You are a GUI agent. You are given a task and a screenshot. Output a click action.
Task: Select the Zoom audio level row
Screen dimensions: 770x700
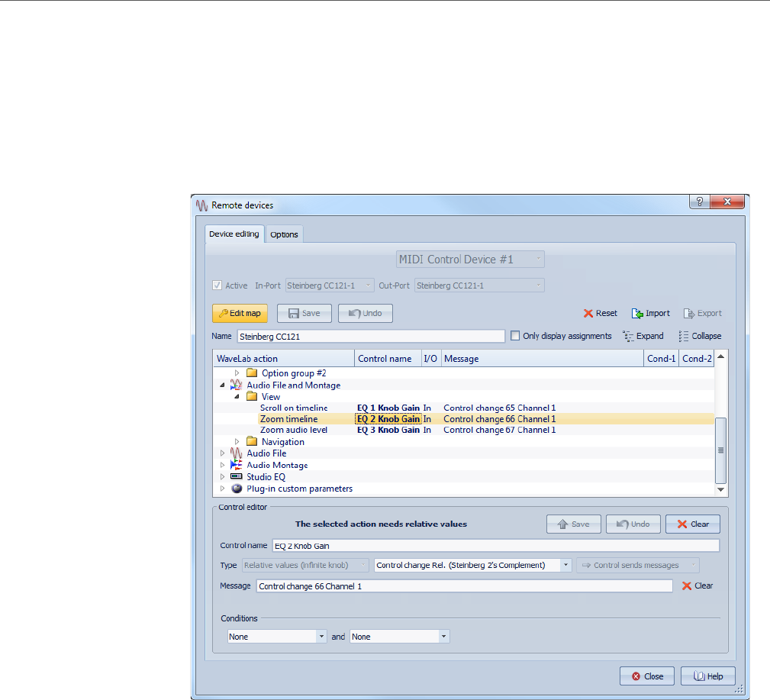[463, 430]
